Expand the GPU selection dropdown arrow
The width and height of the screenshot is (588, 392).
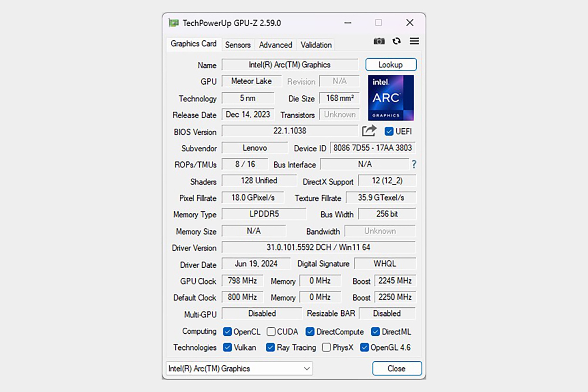(307, 368)
